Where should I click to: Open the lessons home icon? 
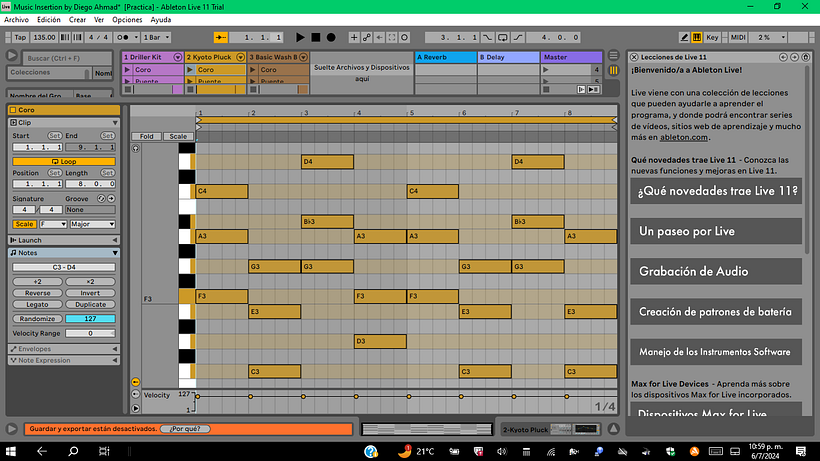806,57
